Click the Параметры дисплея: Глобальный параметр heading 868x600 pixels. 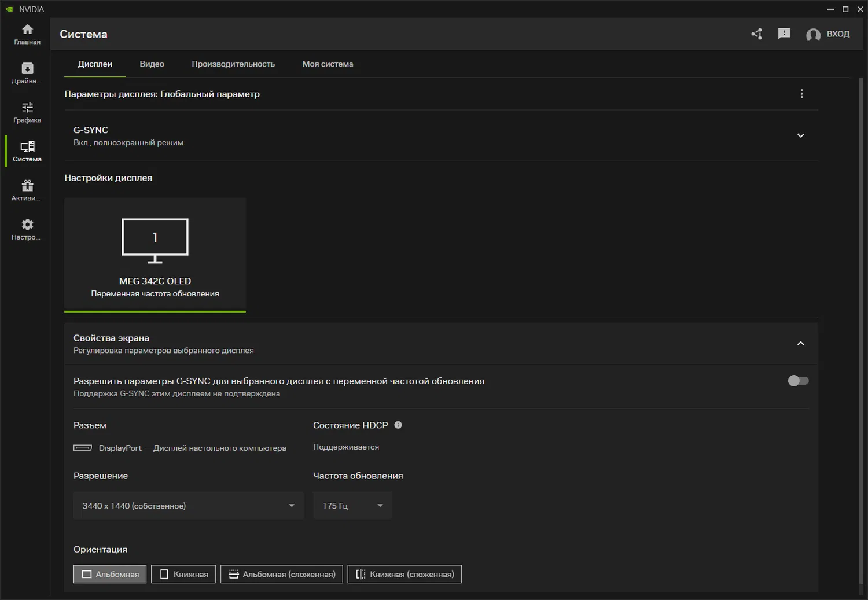click(x=162, y=94)
